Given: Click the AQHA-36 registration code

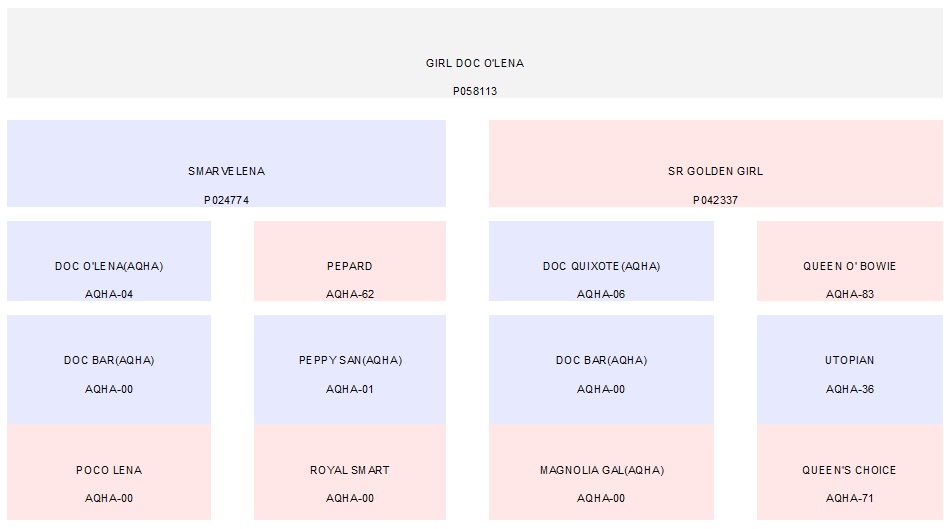Looking at the screenshot, I should click(x=849, y=389).
